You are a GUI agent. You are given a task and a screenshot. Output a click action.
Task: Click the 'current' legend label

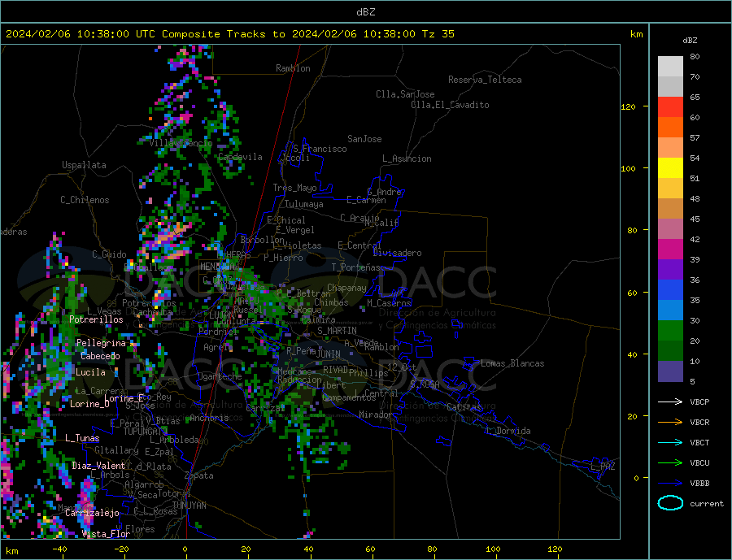click(x=707, y=504)
